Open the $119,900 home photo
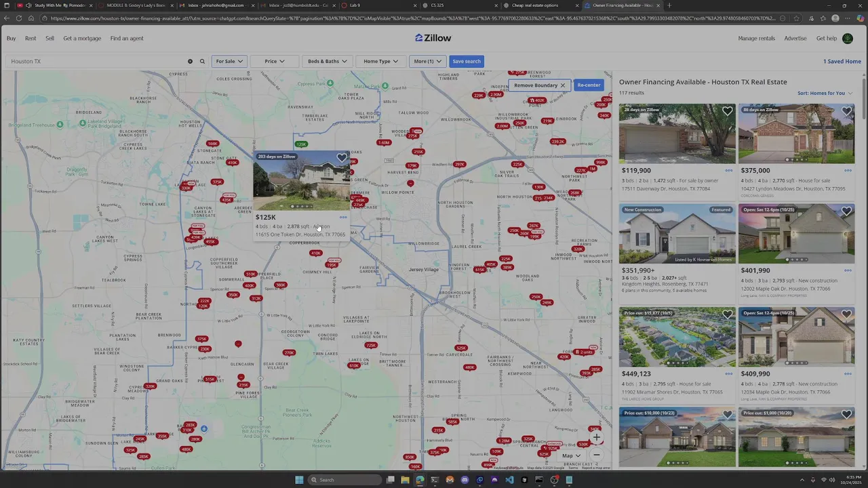 click(x=677, y=134)
